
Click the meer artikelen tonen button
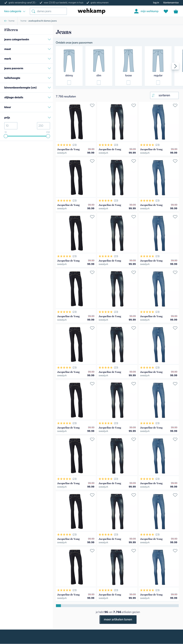pos(118,619)
